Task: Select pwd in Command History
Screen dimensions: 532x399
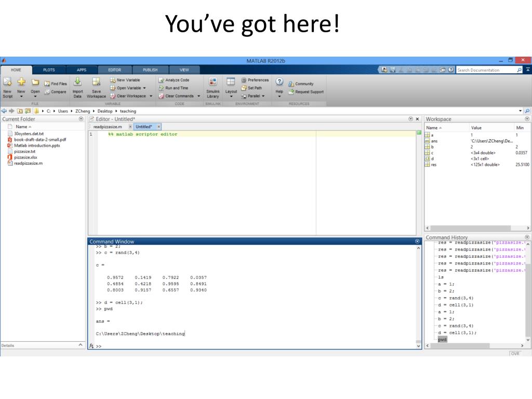Action: point(442,340)
